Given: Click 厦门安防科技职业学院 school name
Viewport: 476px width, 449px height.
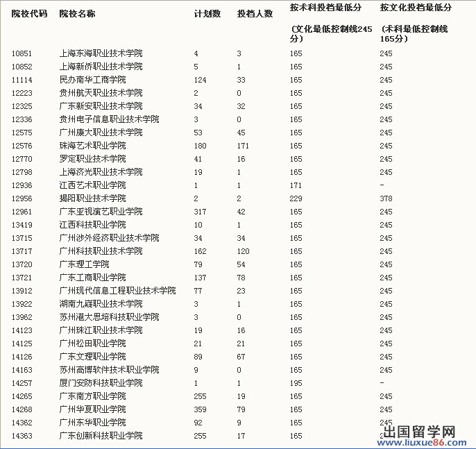Looking at the screenshot, I should coord(101,383).
